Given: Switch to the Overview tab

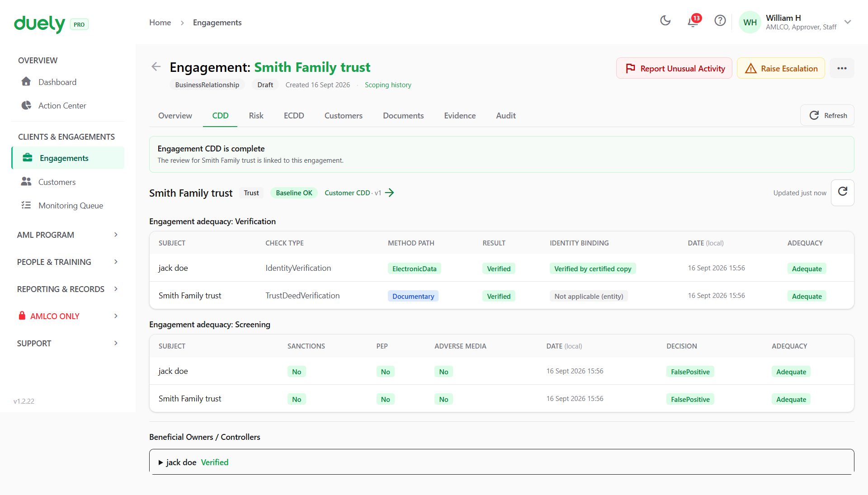Looking at the screenshot, I should pyautogui.click(x=175, y=116).
